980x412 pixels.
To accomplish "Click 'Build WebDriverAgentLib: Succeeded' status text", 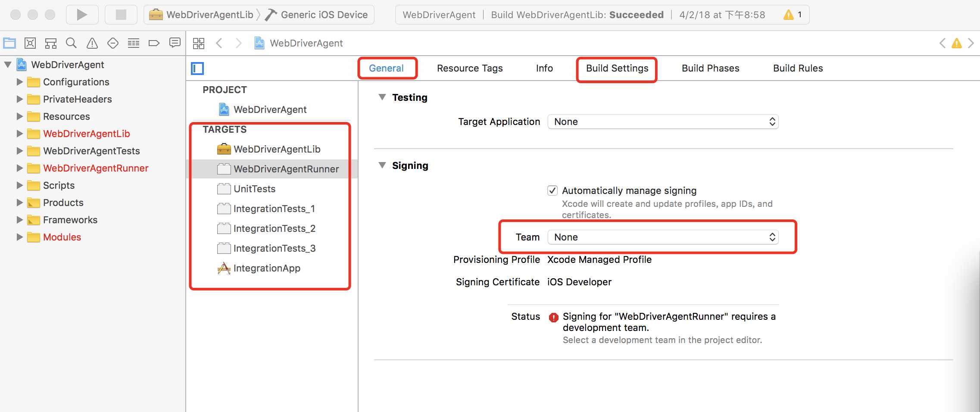I will (x=577, y=15).
